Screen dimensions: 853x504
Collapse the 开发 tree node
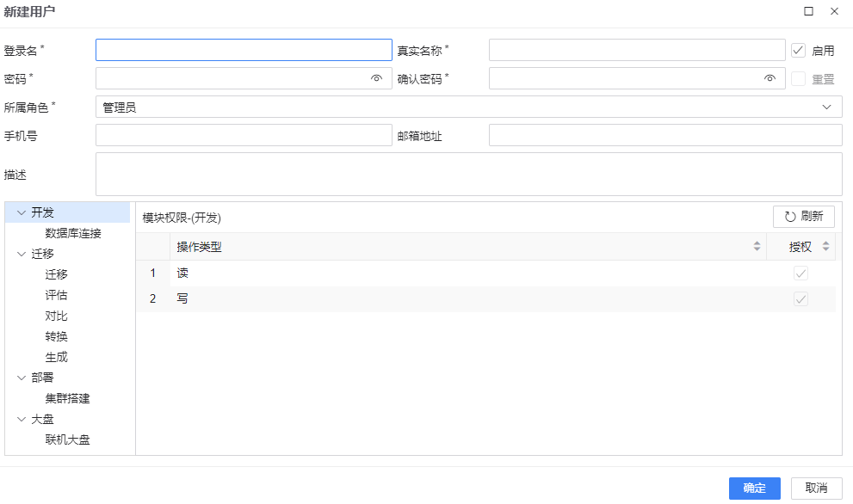22,212
